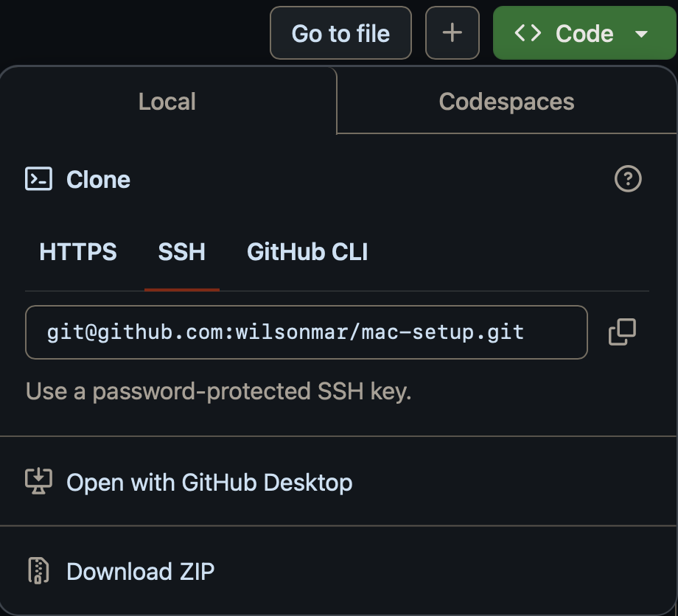Select the GitHub CLI clone tab
The image size is (678, 616).
[x=307, y=252]
